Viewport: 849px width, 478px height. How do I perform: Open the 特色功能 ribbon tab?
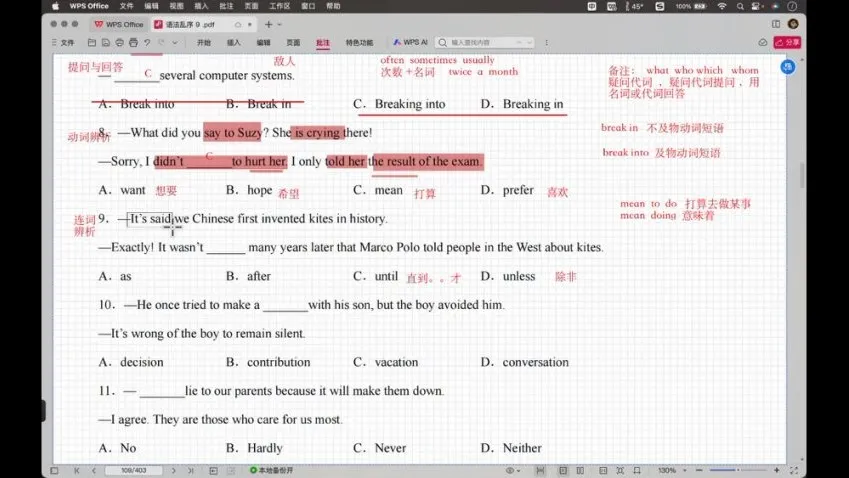tap(359, 43)
